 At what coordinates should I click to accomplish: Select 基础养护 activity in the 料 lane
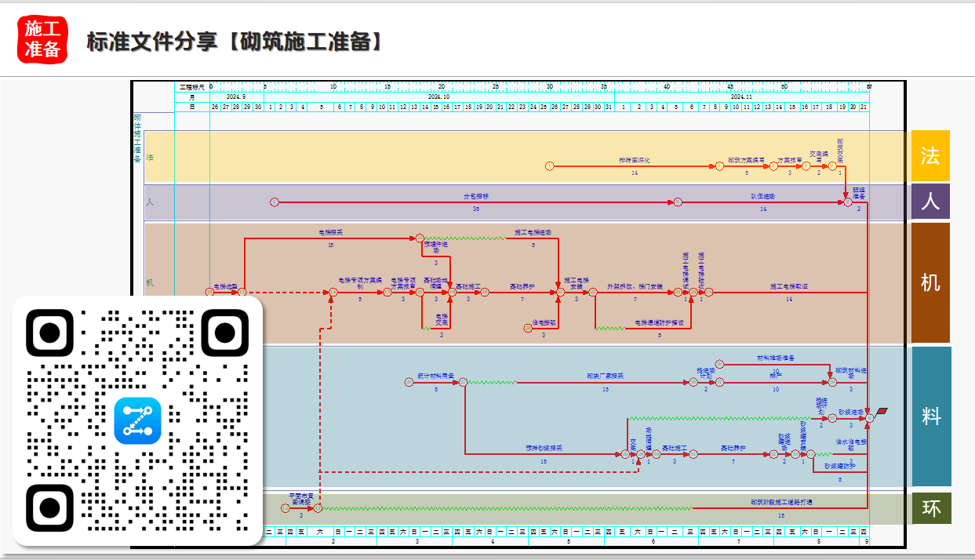[x=733, y=448]
